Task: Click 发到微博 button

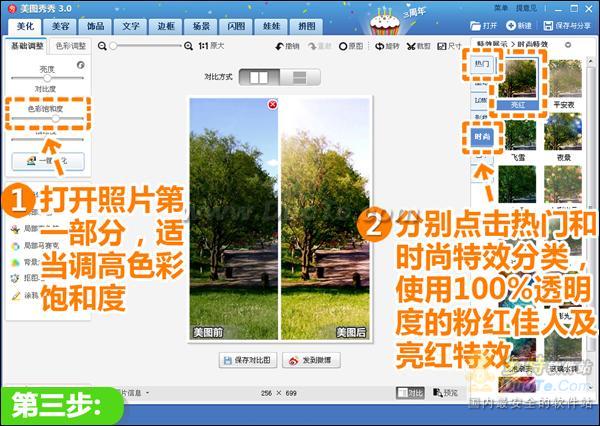Action: coord(312,360)
